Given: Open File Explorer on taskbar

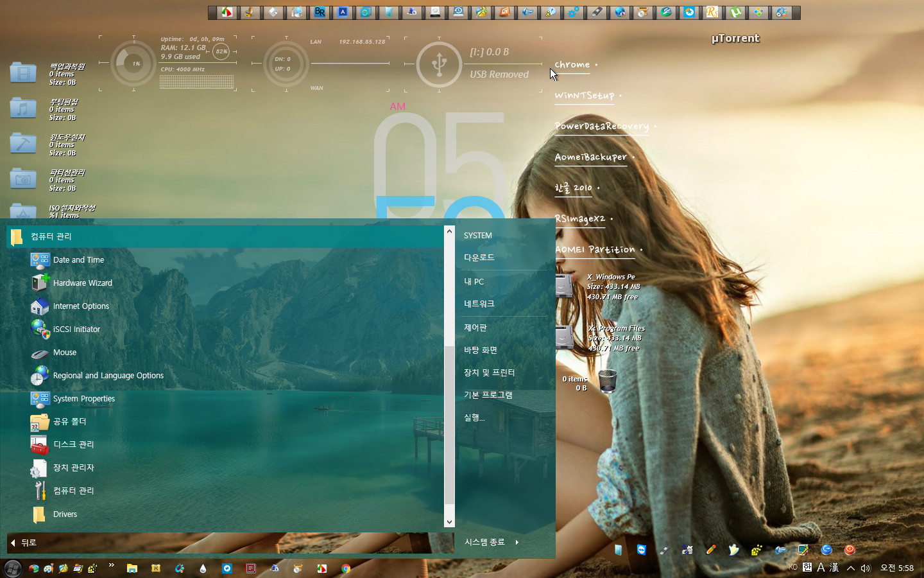Looking at the screenshot, I should 132,568.
